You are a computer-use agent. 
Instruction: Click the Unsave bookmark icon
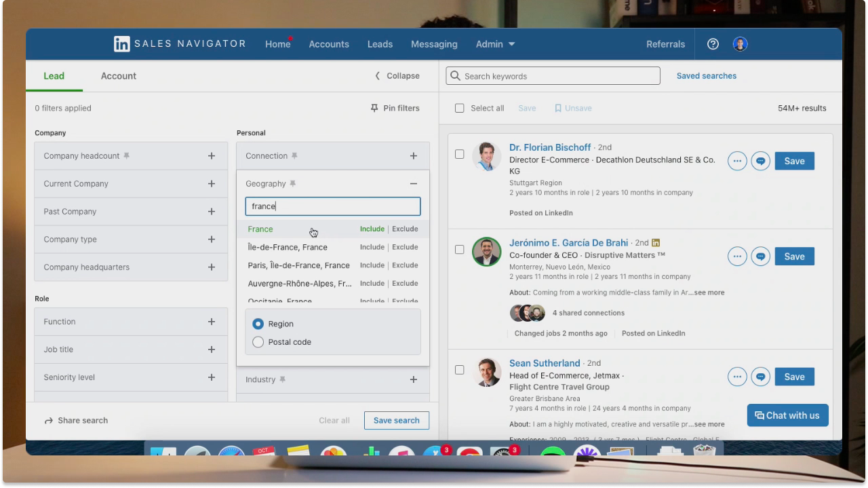coord(558,109)
